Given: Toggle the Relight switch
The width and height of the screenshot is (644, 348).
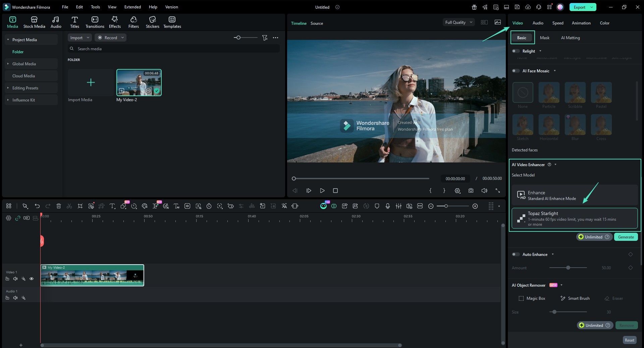Looking at the screenshot, I should point(516,51).
